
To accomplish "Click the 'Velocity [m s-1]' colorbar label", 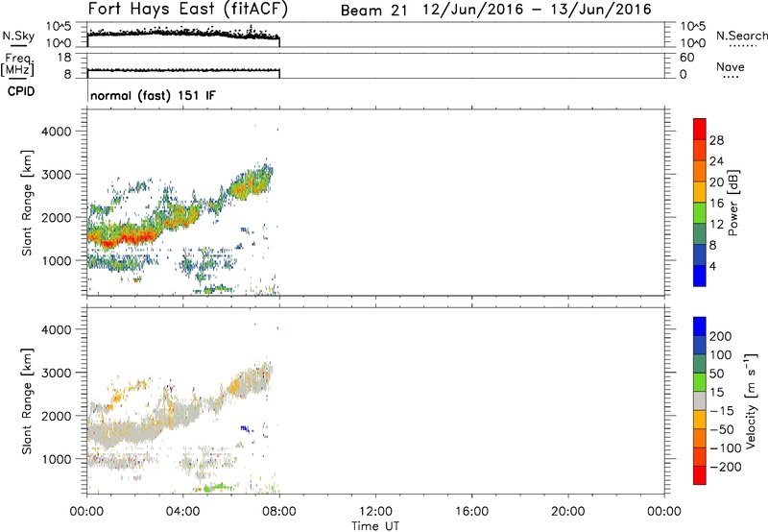I will 751,400.
